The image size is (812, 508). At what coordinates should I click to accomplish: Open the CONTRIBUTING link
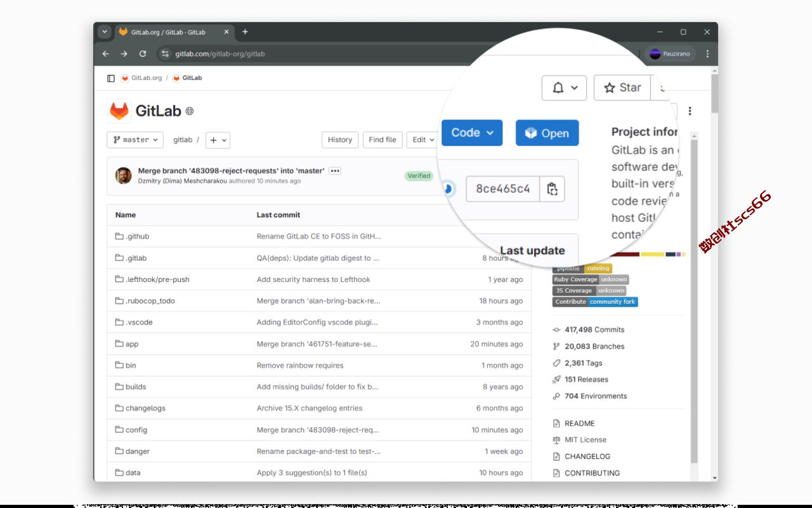click(x=593, y=473)
